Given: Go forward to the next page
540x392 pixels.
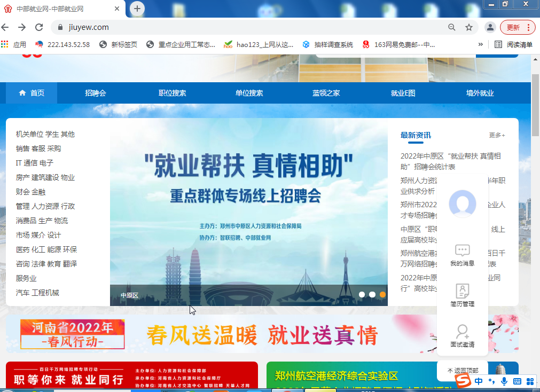Looking at the screenshot, I should click(x=22, y=27).
